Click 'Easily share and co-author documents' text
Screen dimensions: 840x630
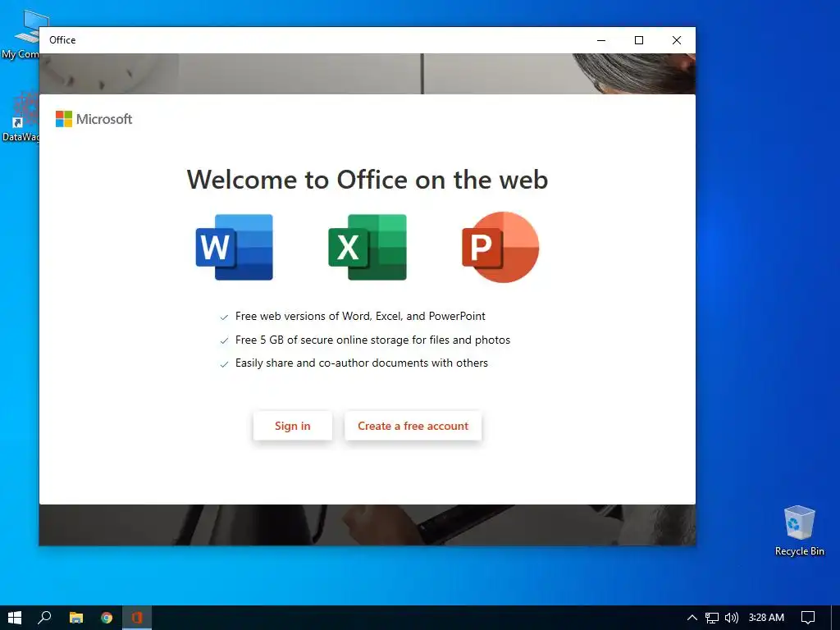tap(362, 363)
